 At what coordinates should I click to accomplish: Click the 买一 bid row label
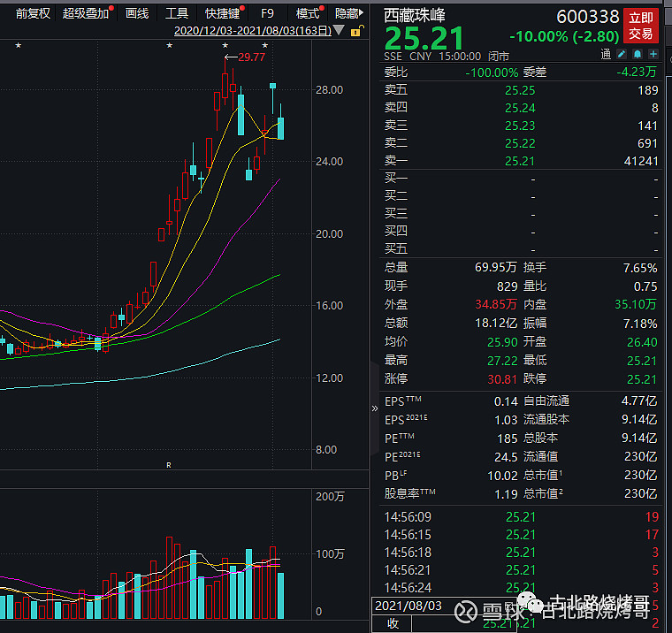coord(395,178)
